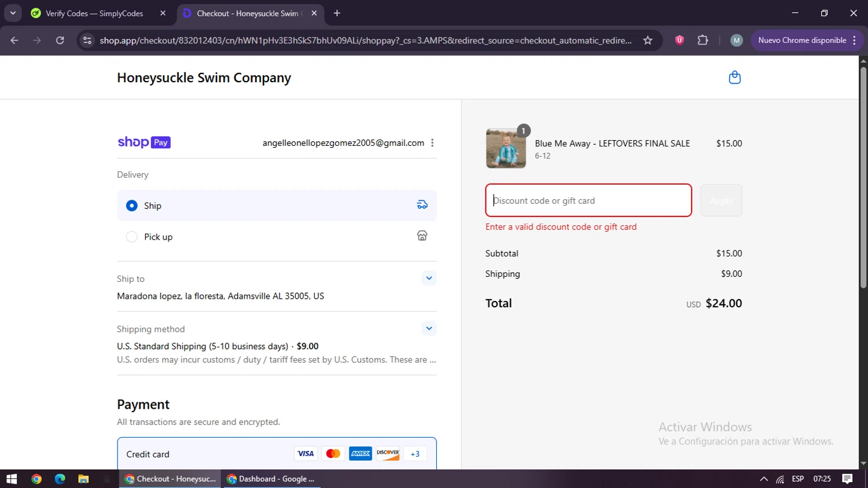Open the shield extension icon
Viewport: 868px width, 488px height.
[x=679, y=41]
